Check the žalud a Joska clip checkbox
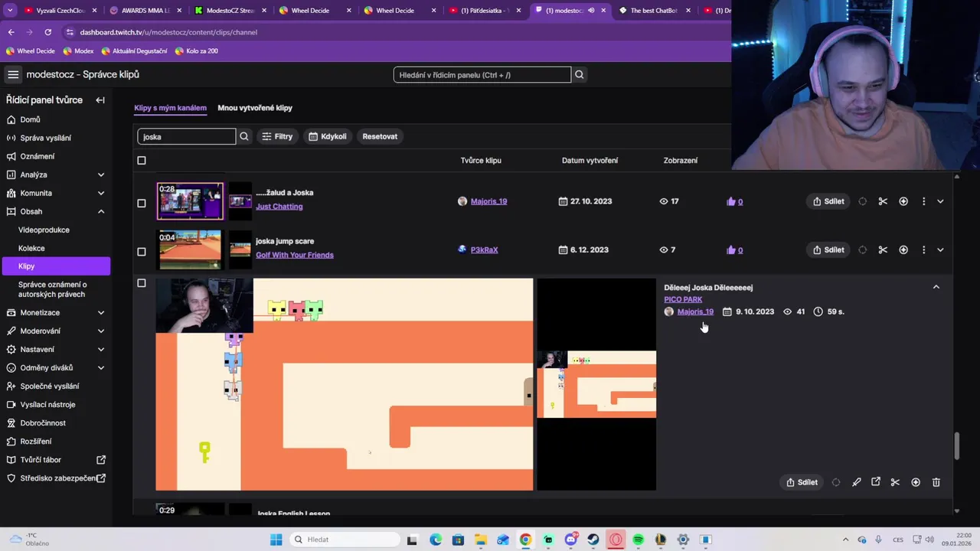 (141, 204)
